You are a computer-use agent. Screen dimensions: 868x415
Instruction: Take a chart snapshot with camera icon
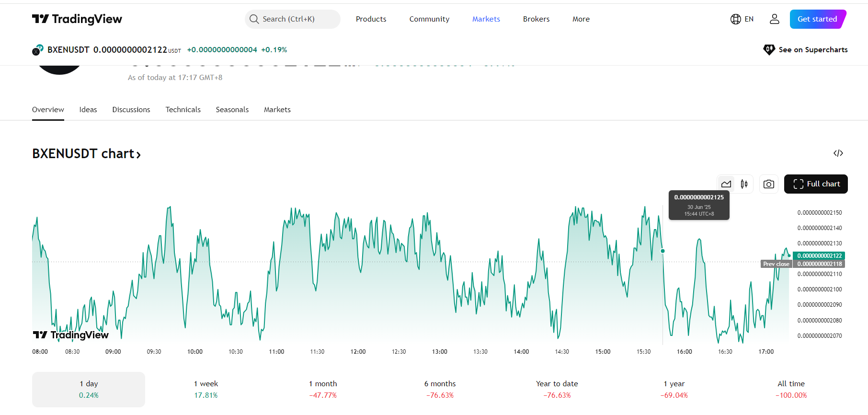click(x=769, y=184)
